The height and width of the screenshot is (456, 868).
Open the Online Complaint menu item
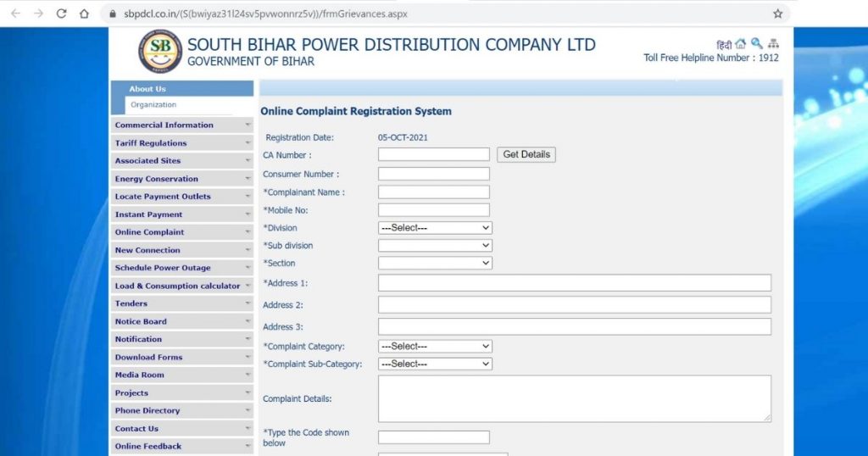149,232
